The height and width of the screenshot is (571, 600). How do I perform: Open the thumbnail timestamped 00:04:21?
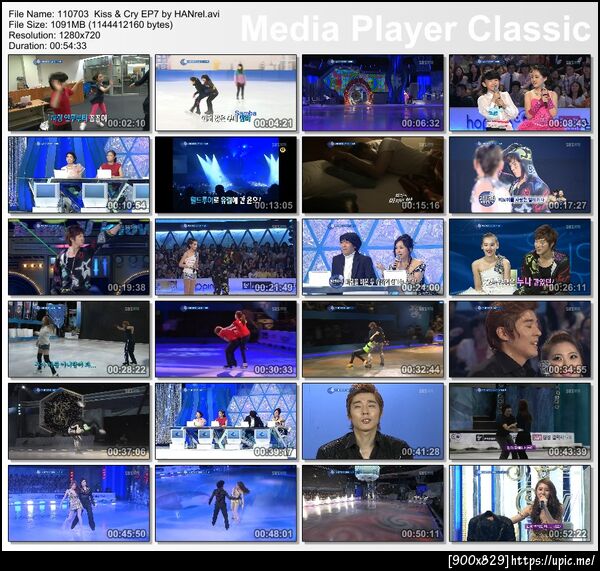pos(226,93)
